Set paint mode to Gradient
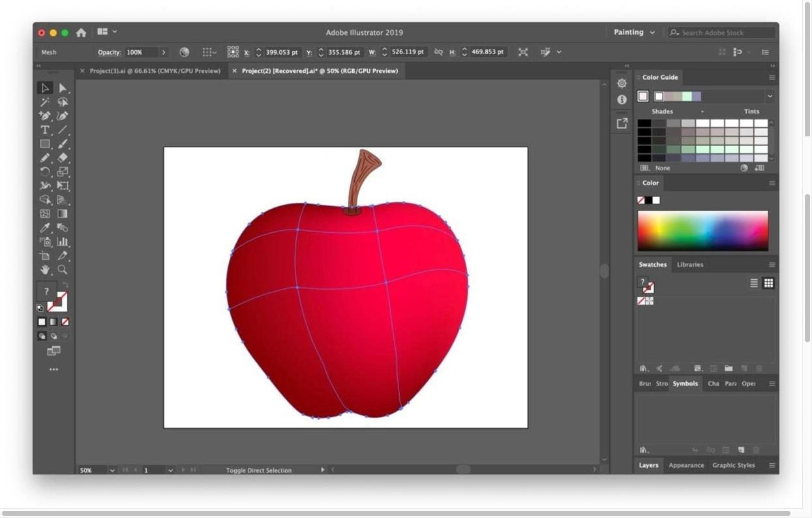Viewport: 812px width, 518px height. point(53,322)
